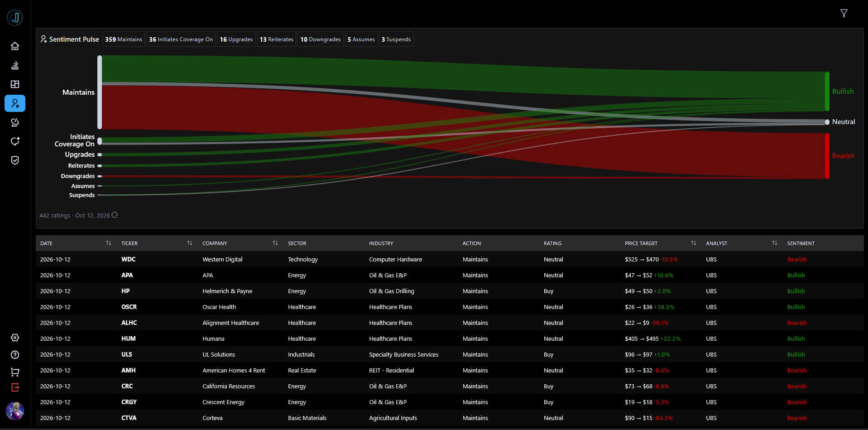The height and width of the screenshot is (430, 868).
Task: Select the 3 Suspends chip
Action: point(396,39)
